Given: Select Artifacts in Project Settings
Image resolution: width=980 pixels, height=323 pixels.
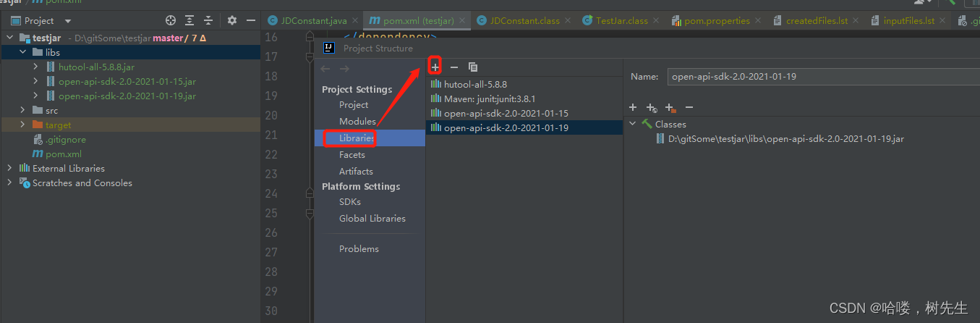Looking at the screenshot, I should pos(356,171).
